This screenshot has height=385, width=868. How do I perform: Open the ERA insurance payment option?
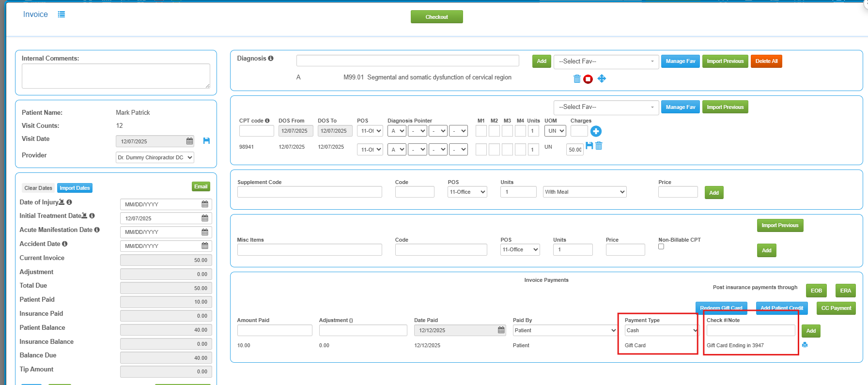pos(845,291)
